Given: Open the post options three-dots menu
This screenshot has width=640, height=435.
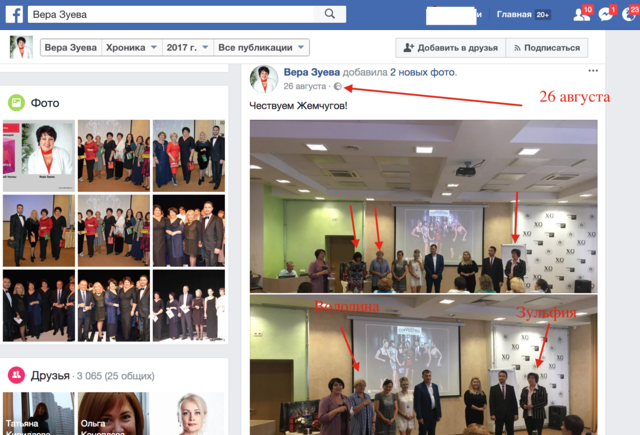Looking at the screenshot, I should tap(593, 71).
